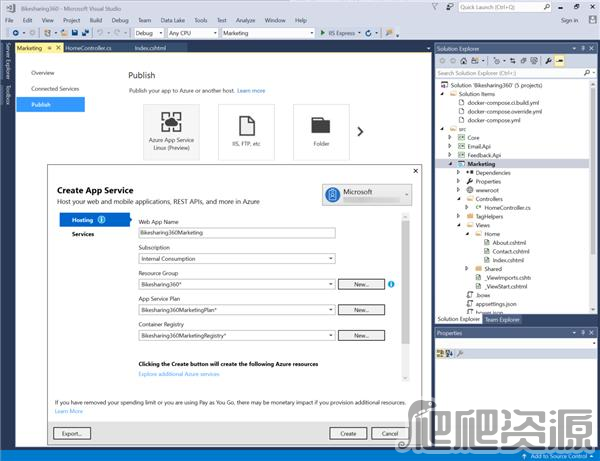Viewport: 600px width, 461px height.
Task: Click the Export... button
Action: [72, 433]
